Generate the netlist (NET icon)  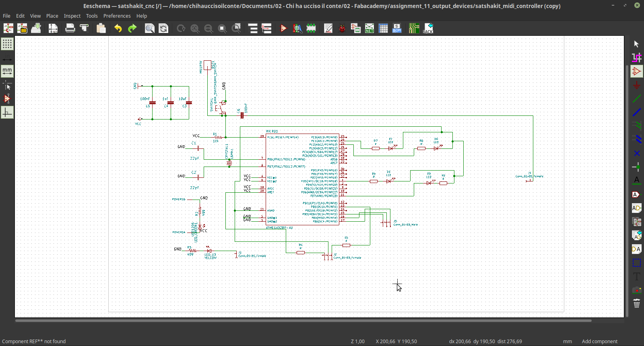pyautogui.click(x=369, y=28)
